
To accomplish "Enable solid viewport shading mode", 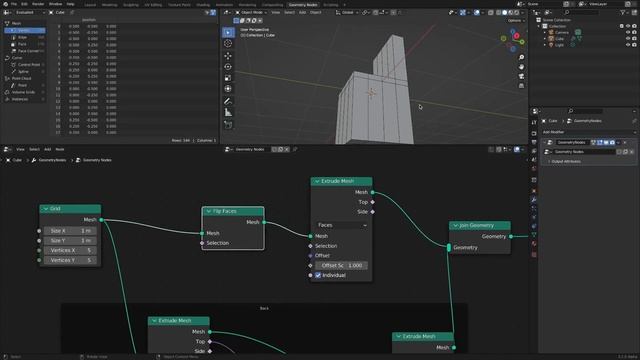I will point(504,13).
